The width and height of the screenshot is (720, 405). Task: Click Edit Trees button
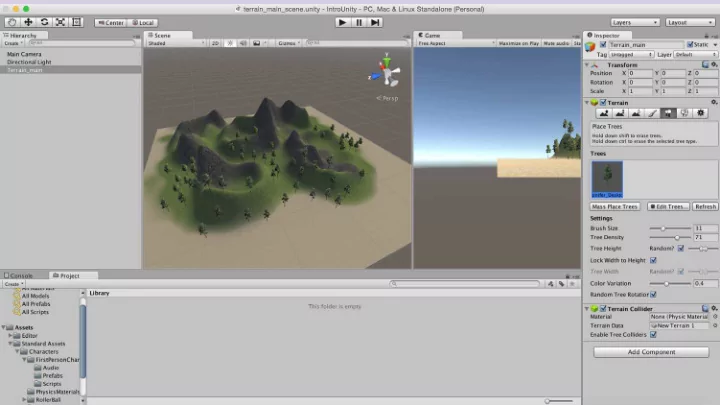[669, 207]
